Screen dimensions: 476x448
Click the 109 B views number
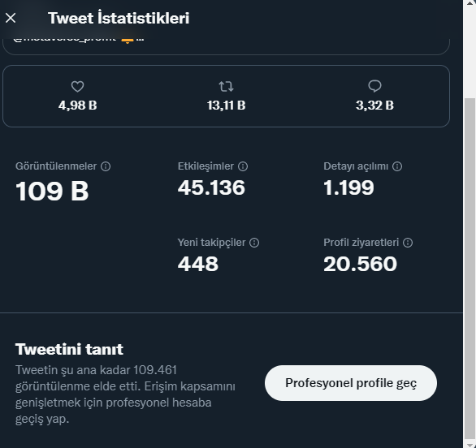pos(52,191)
